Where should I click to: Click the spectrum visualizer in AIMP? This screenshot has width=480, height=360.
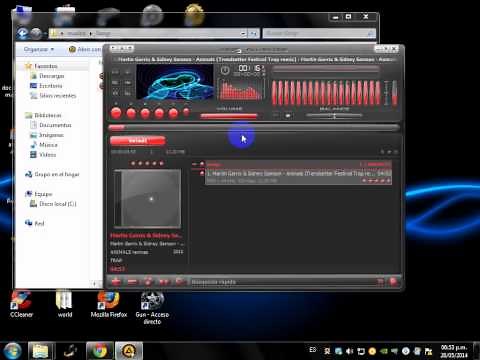(241, 89)
